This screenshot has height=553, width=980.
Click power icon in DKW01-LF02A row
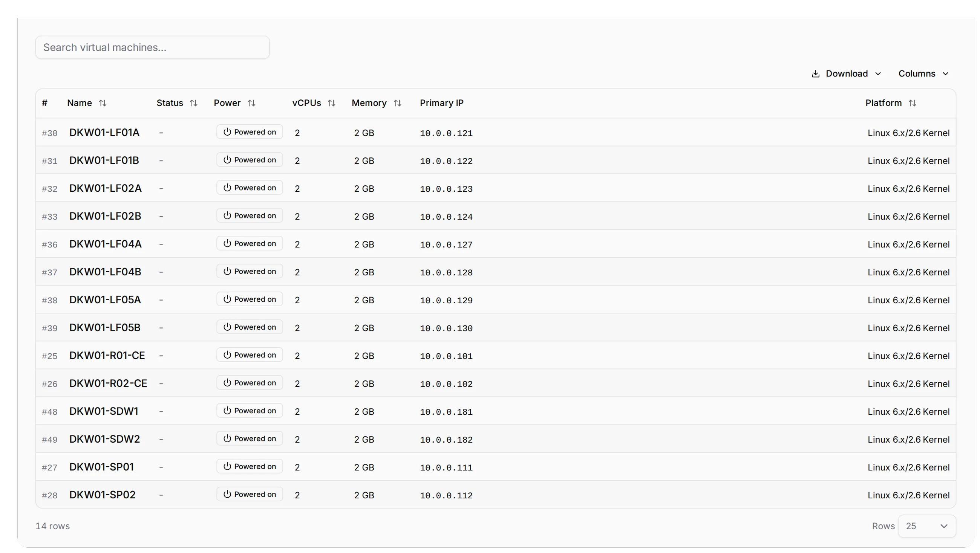tap(227, 188)
